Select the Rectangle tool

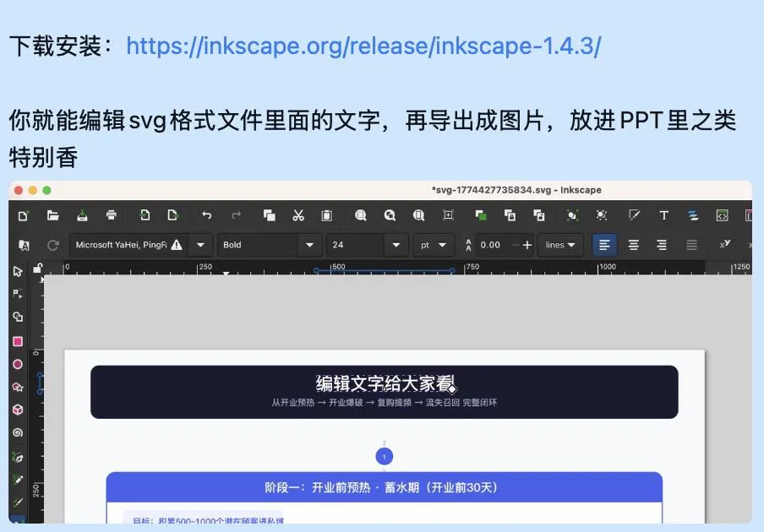click(x=18, y=341)
